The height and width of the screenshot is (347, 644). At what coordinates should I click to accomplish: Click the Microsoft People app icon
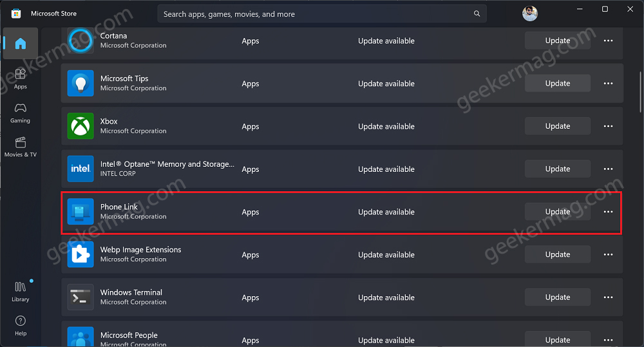(80, 337)
